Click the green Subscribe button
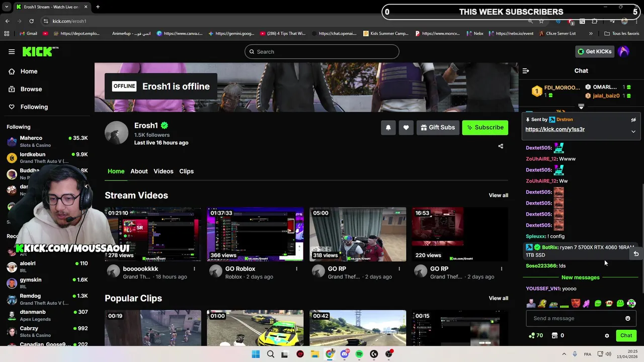644x362 pixels. (x=485, y=128)
